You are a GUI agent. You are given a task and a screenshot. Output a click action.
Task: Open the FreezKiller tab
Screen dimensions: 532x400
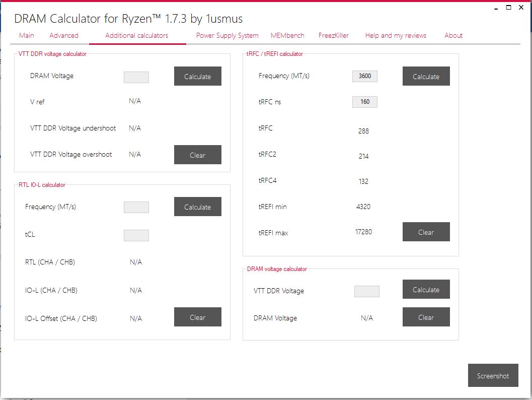coord(334,35)
